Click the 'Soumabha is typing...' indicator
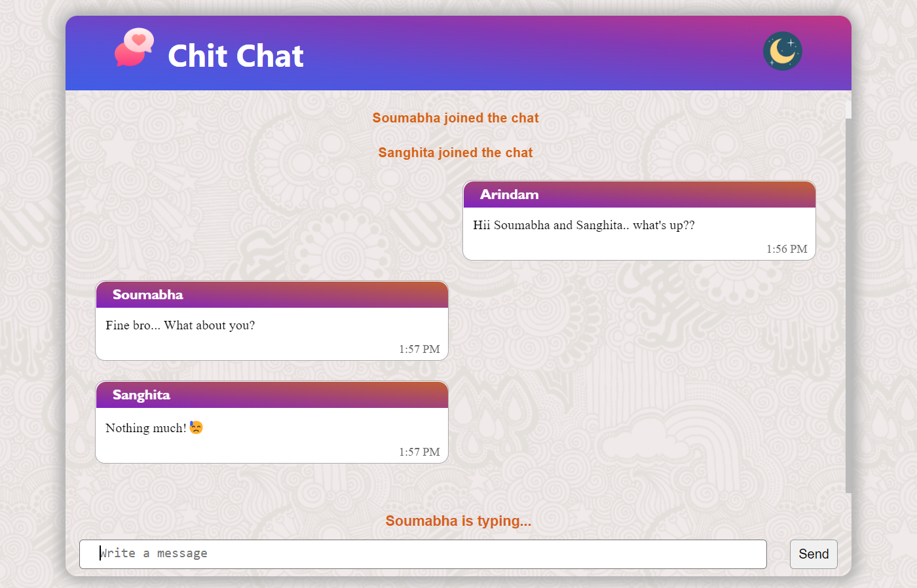The width and height of the screenshot is (917, 588). pos(458,521)
